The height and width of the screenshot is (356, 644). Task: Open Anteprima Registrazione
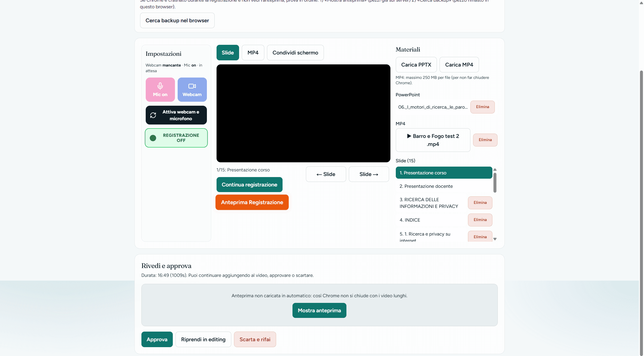pos(252,202)
